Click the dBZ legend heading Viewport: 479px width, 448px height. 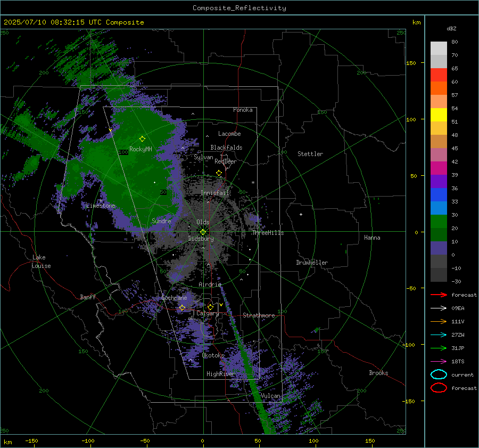(x=451, y=28)
